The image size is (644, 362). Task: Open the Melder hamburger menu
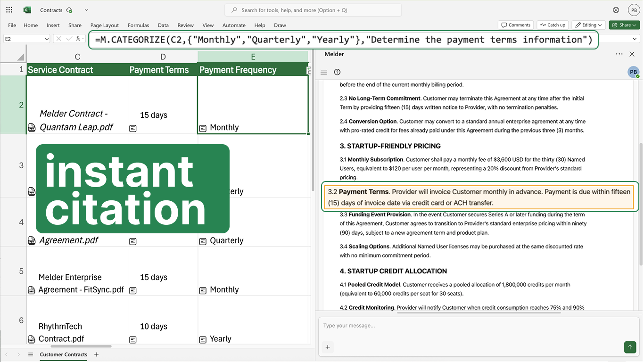click(x=324, y=72)
